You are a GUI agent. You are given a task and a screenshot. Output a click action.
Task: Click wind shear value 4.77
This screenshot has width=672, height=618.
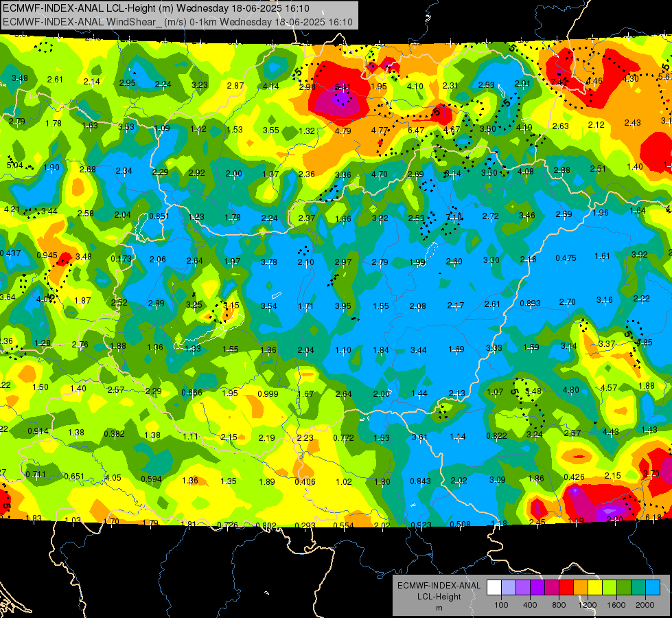380,130
